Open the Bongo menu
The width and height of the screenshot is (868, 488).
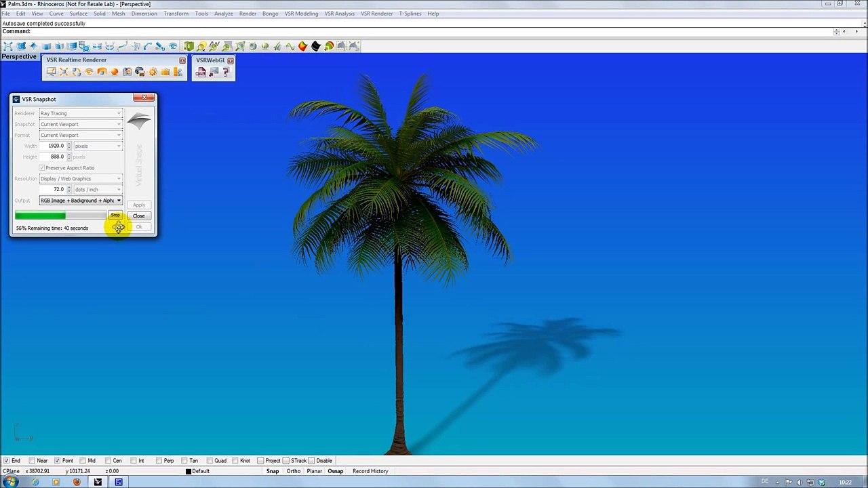click(270, 14)
